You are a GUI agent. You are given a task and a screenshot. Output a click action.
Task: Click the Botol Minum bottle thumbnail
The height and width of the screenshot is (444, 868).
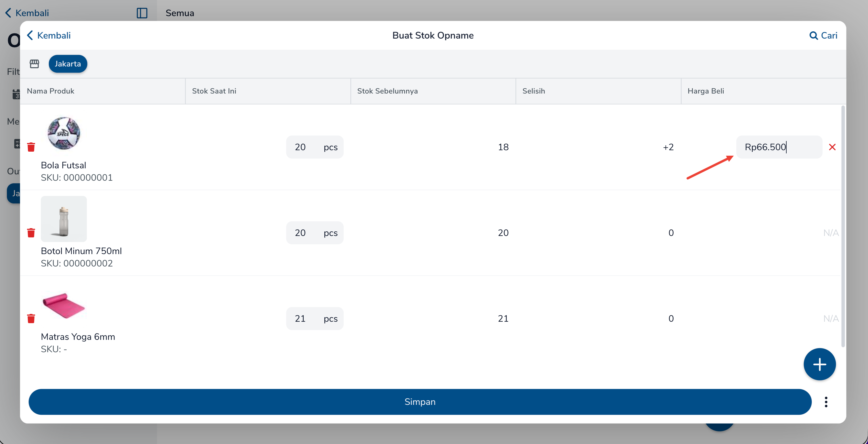(x=64, y=219)
